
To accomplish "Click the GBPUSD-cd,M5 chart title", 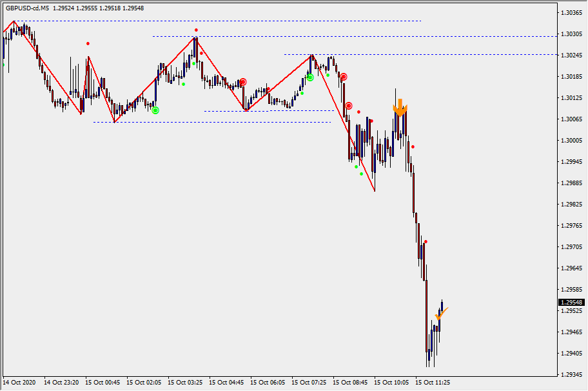I will [x=27, y=8].
